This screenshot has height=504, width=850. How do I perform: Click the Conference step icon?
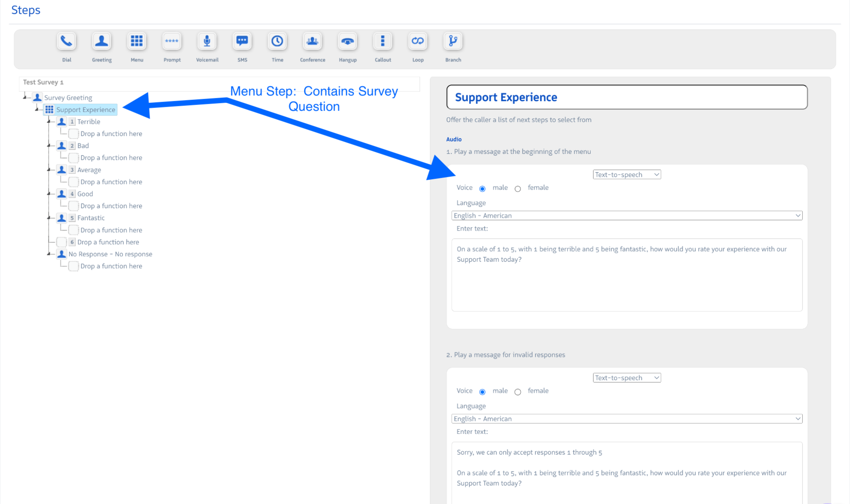click(x=313, y=42)
